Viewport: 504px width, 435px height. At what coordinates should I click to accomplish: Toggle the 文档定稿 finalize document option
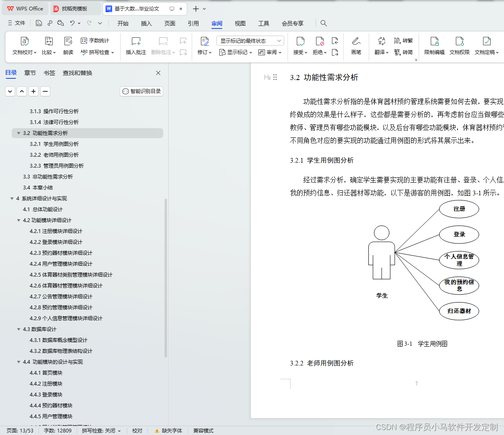(x=486, y=46)
